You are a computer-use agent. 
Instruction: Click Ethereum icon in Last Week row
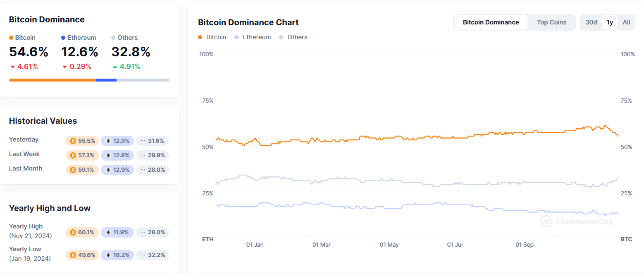pos(108,156)
